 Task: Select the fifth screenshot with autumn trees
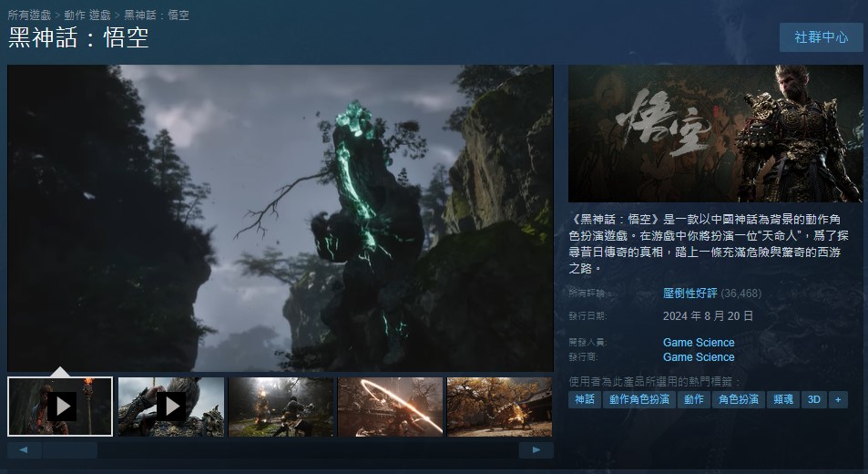pos(499,407)
